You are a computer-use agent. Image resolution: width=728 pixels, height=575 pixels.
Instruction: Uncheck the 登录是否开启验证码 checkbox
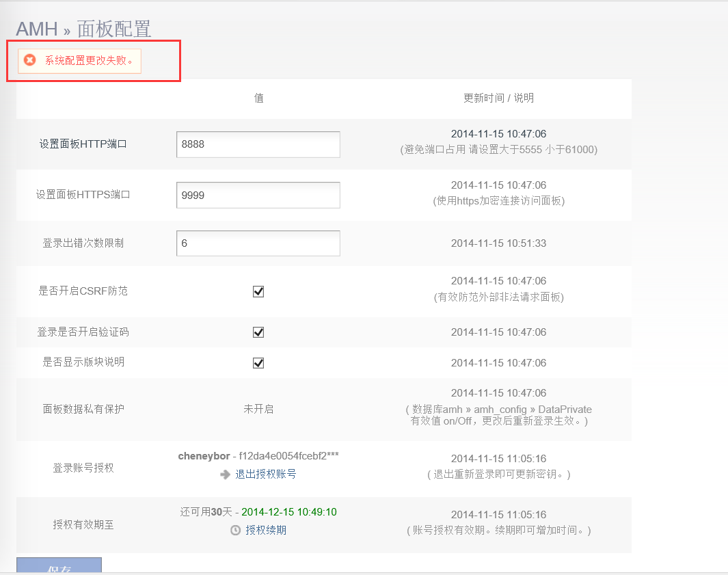tap(258, 332)
